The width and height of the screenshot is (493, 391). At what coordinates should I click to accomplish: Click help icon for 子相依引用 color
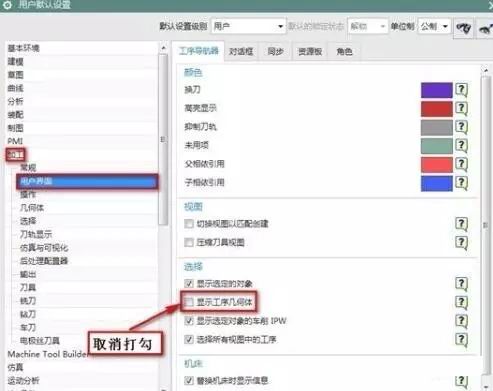click(461, 183)
